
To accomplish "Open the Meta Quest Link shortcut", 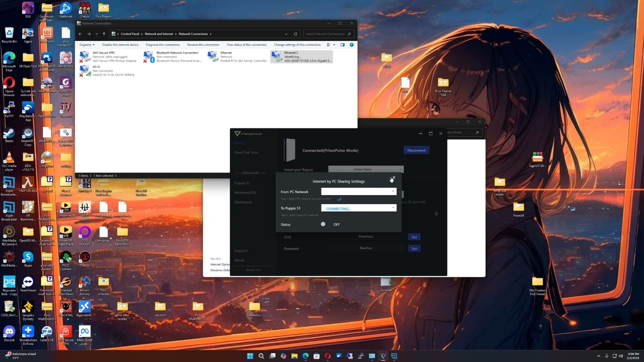I will click(x=84, y=336).
